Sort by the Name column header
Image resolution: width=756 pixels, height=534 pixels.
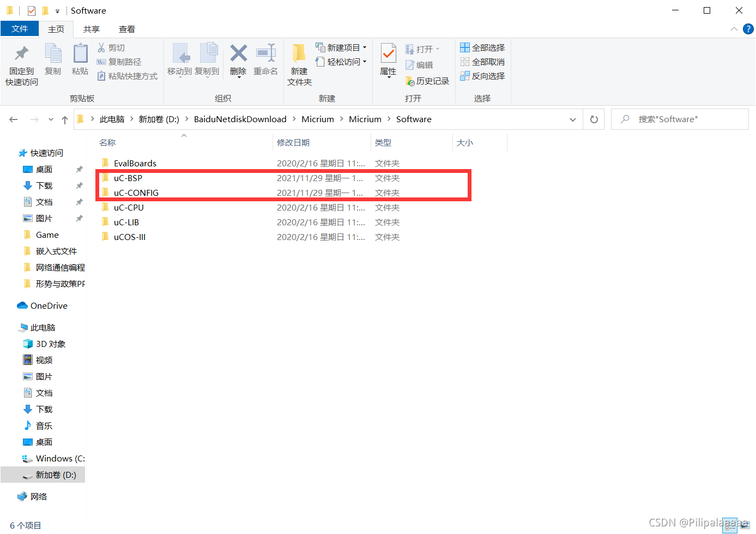coord(184,142)
